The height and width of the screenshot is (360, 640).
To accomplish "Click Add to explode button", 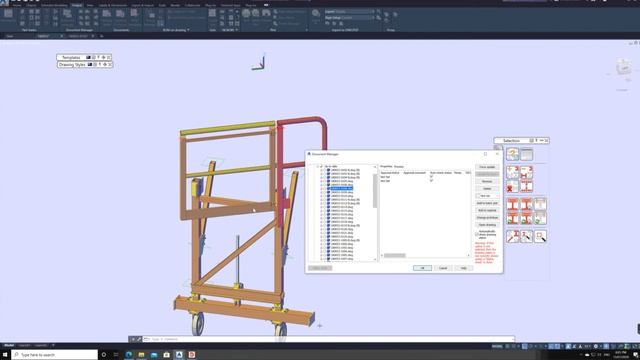I will (x=487, y=210).
